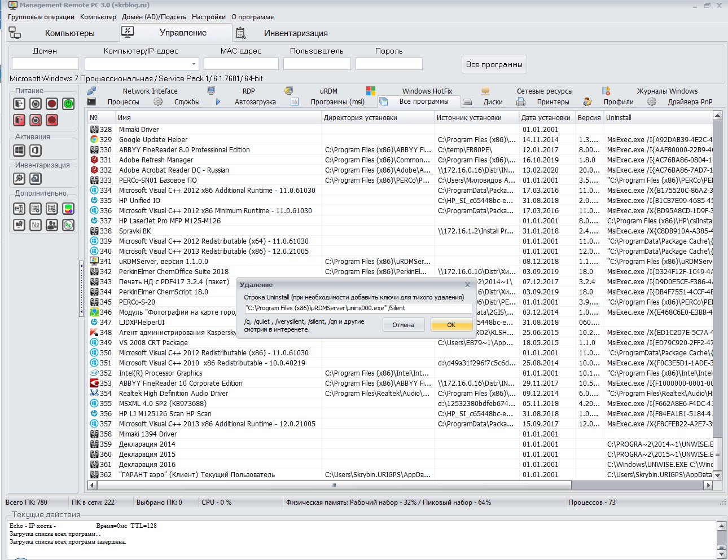Open the Network Inteface tab
The width and height of the screenshot is (728, 560).
pos(150,91)
